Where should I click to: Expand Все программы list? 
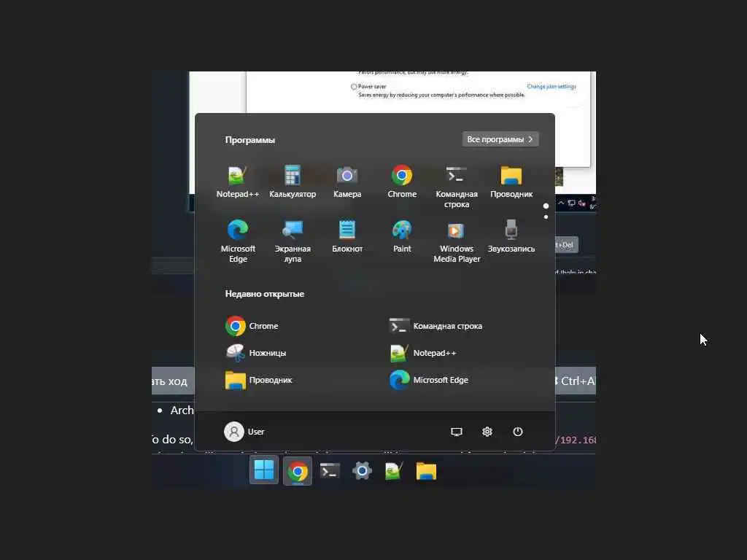500,139
